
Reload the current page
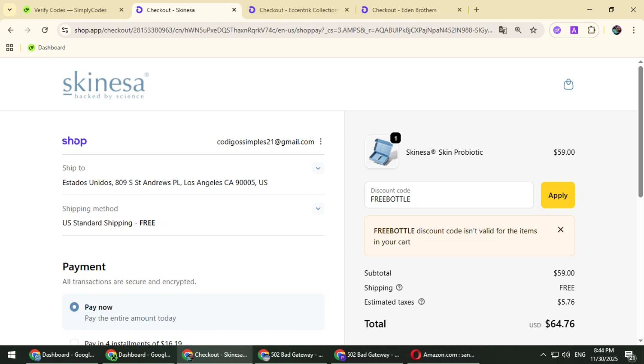[x=45, y=30]
